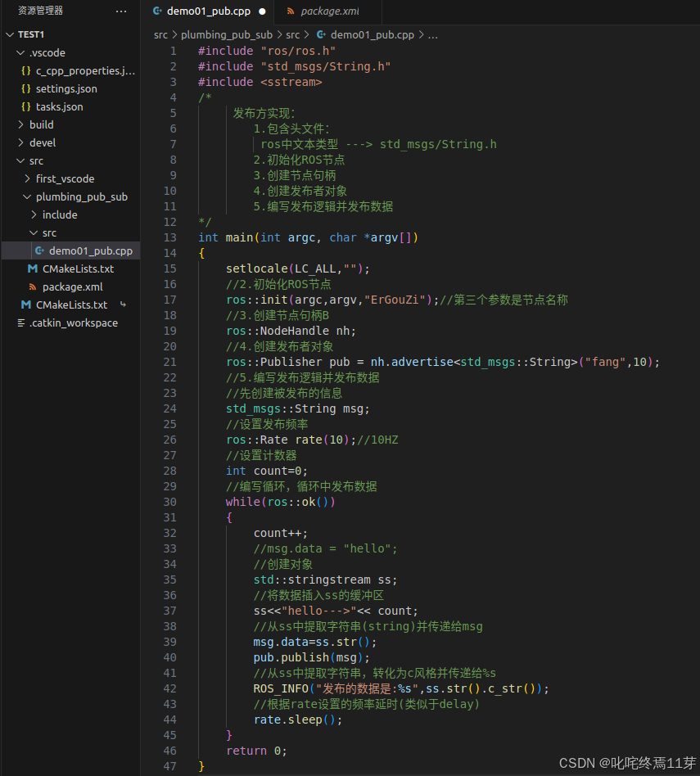Click line number 13 in the gutter
Screen dimensions: 700x776
[x=169, y=237]
